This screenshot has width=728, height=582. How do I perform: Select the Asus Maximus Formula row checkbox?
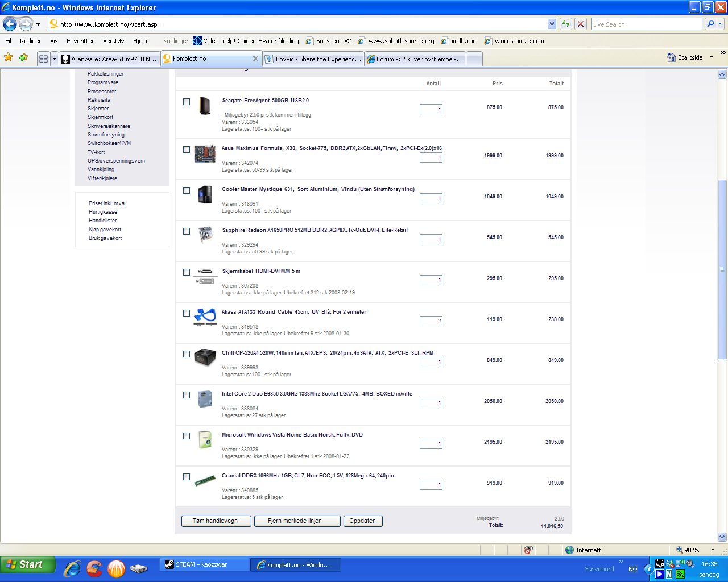click(187, 149)
